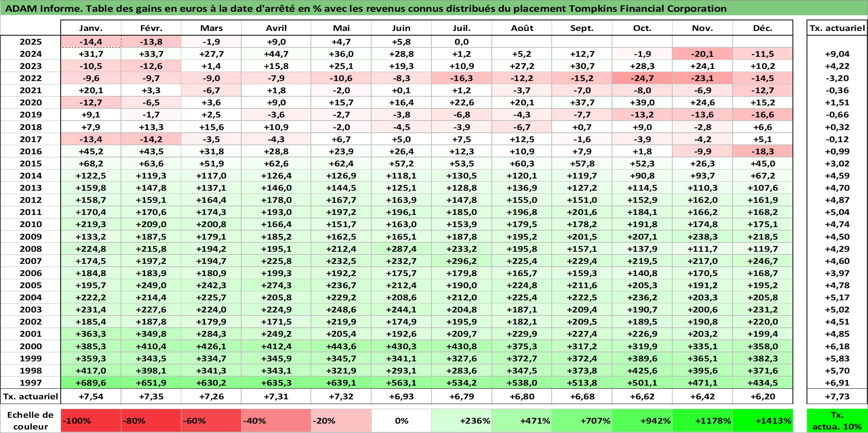Select the 1997 row label

pos(31,382)
